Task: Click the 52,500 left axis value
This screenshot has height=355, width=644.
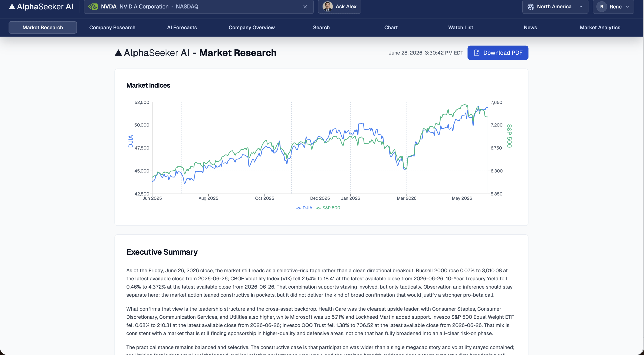Action: click(x=142, y=102)
